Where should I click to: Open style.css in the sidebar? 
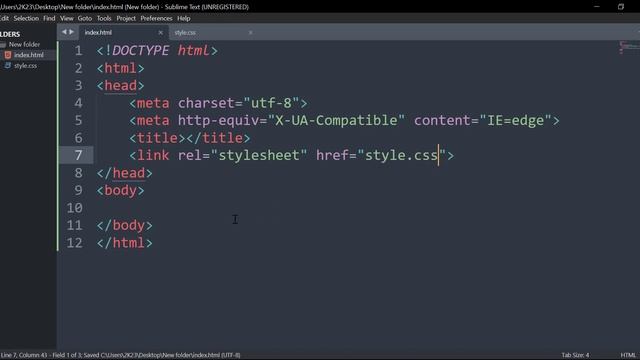[25, 65]
